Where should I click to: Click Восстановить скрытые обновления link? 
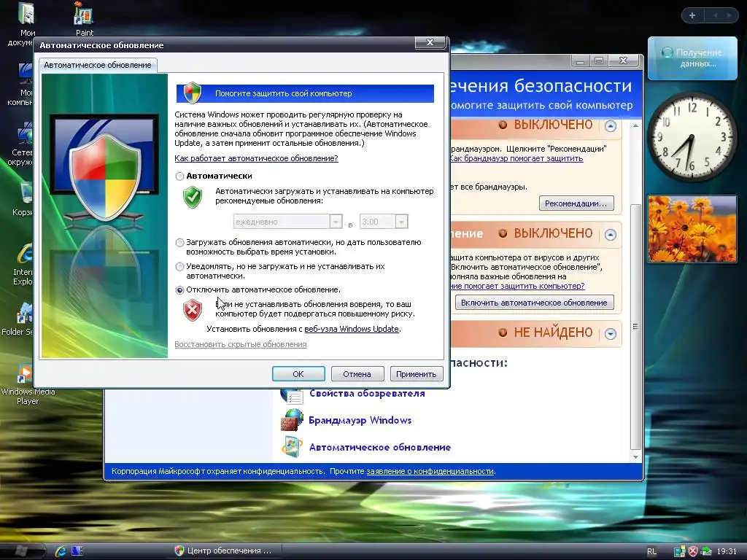(x=241, y=344)
